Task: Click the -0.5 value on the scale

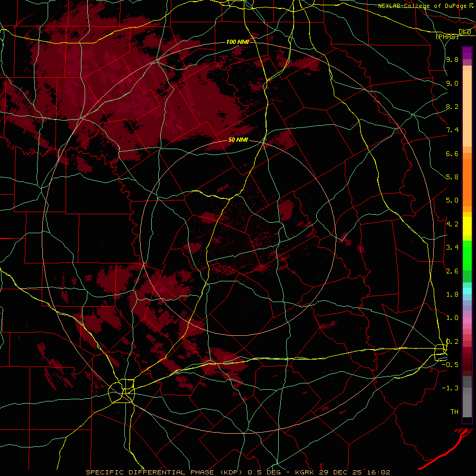Action: pyautogui.click(x=450, y=365)
